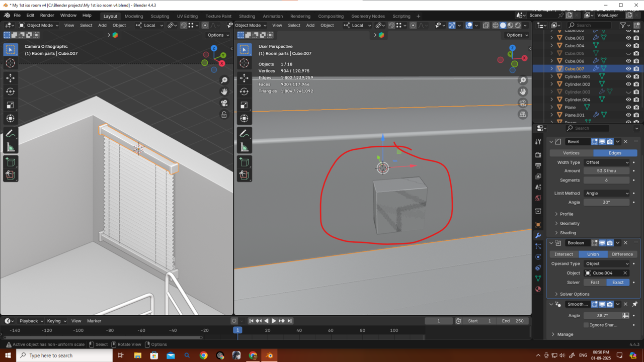Open the Render menu
Viewport: 644px width, 362px height.
47,16
